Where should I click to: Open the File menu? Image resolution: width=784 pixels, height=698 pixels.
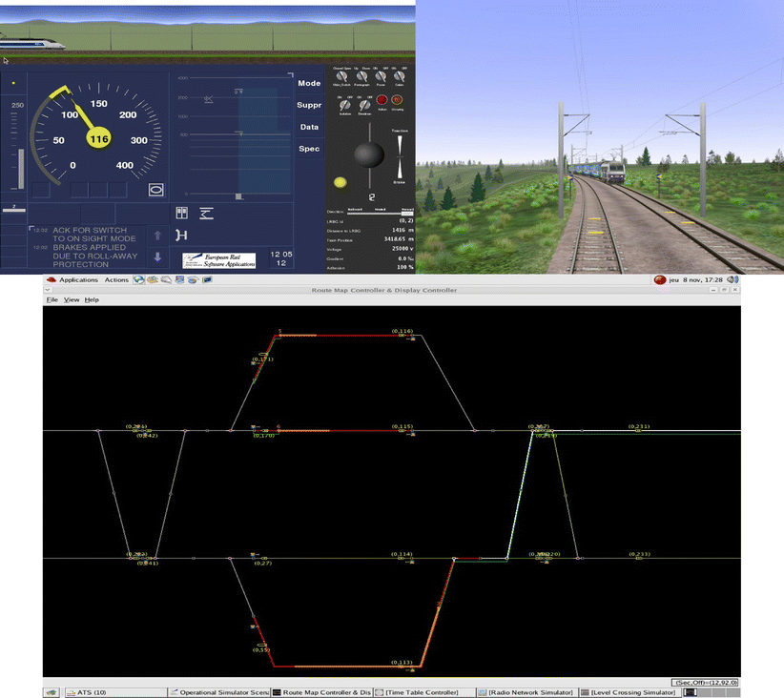click(x=52, y=299)
